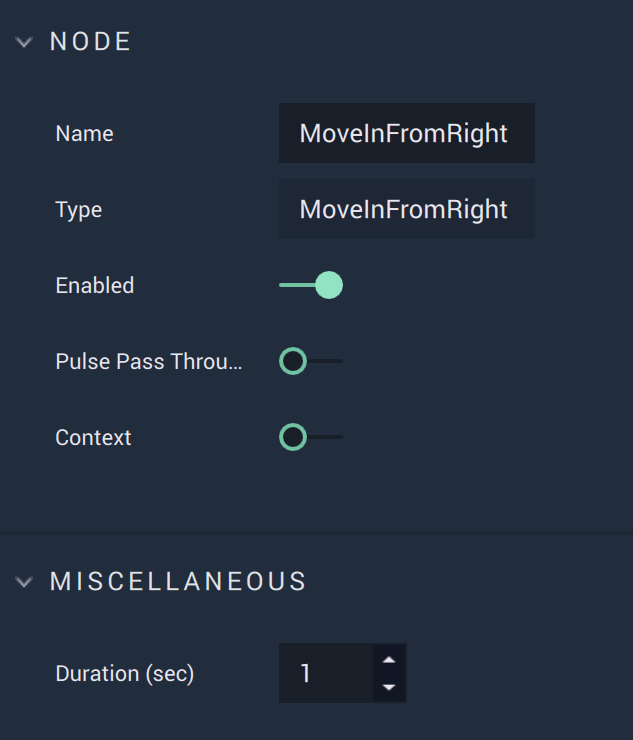Image resolution: width=633 pixels, height=740 pixels.
Task: Click the Type field MoveInFromRight
Action: pos(406,209)
